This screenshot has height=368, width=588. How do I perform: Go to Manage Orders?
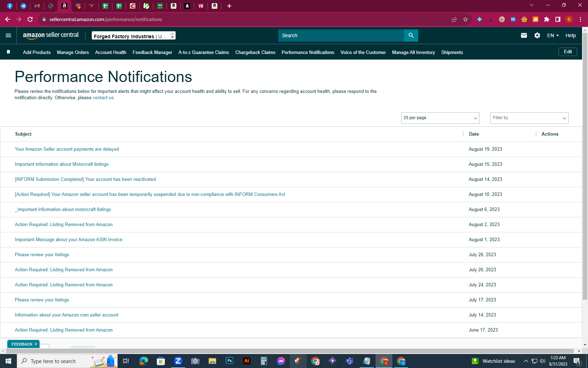[73, 52]
